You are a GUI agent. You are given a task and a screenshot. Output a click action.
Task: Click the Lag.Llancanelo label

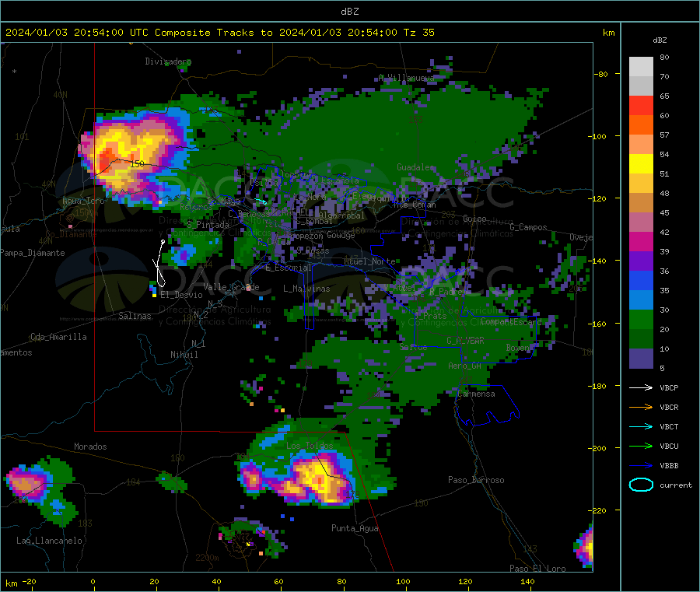(49, 541)
